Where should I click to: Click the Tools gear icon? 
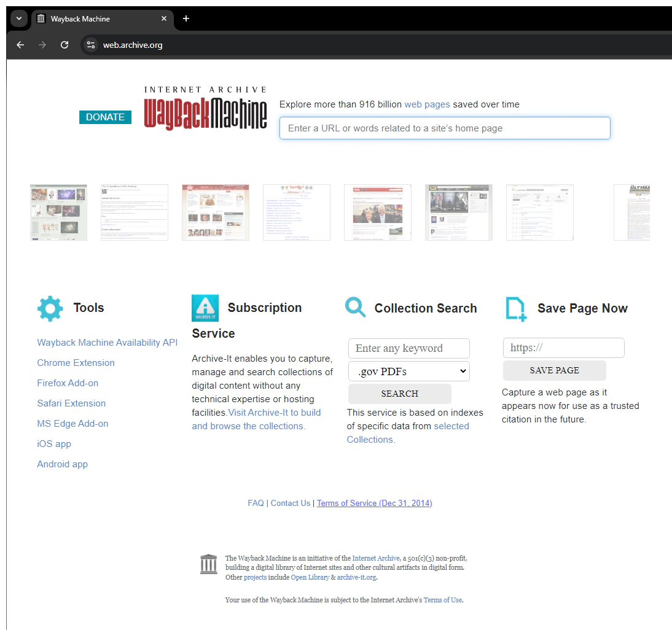[x=50, y=308]
